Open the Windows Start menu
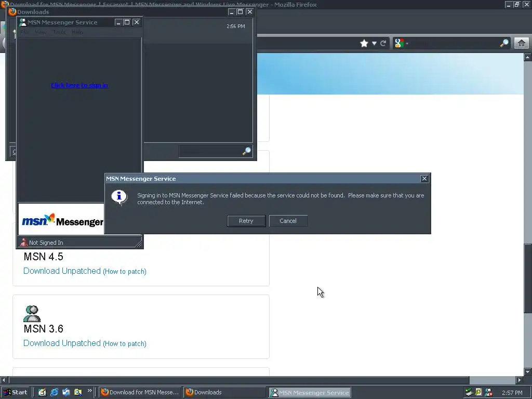The image size is (532, 399). click(x=15, y=392)
